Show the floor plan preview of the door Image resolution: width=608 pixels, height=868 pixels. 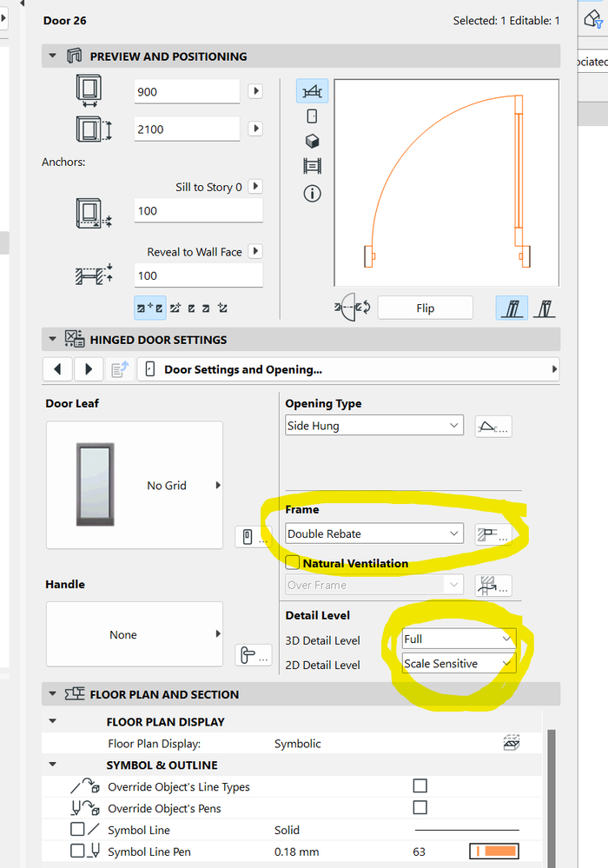pyautogui.click(x=313, y=90)
